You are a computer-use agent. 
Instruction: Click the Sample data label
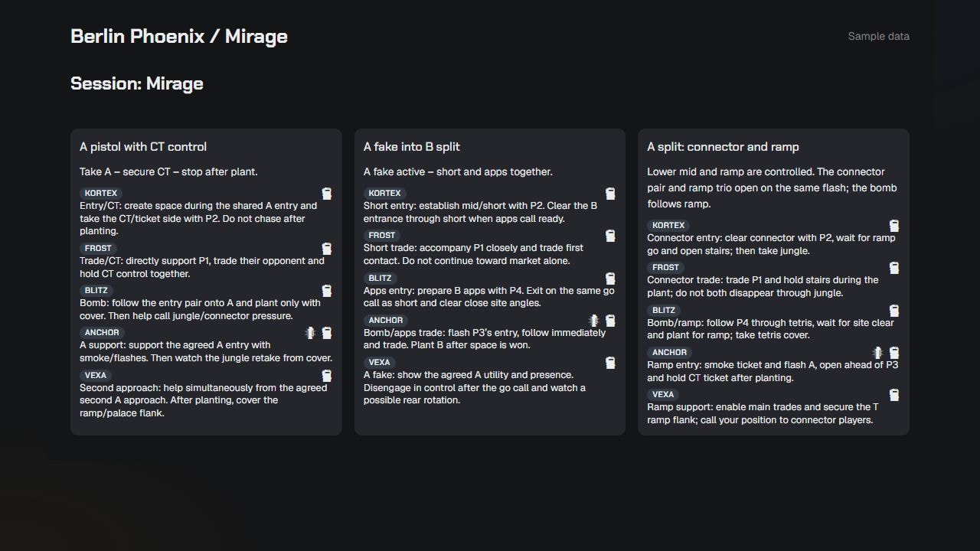879,36
